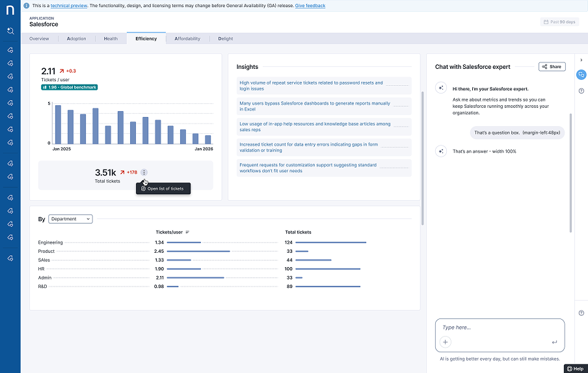
Task: Select the "SAles" department row label
Action: (44, 260)
